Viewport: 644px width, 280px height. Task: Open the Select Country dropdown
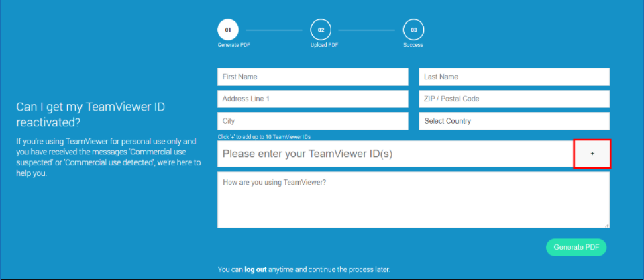[514, 122]
